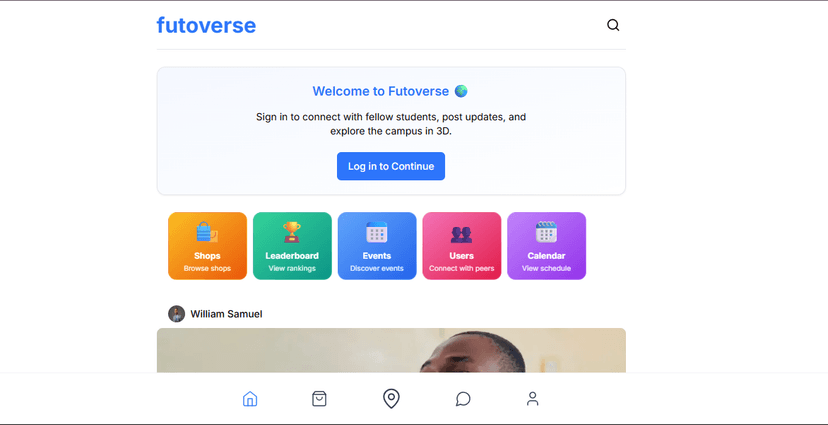Open William Samuel's profile name
This screenshot has width=828, height=425.
[x=226, y=314]
